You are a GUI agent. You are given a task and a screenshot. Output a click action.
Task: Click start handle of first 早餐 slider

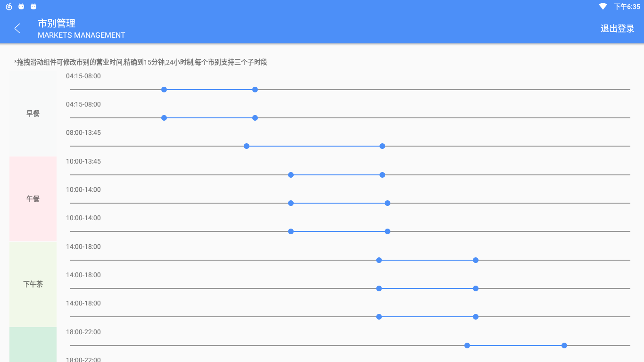(164, 90)
